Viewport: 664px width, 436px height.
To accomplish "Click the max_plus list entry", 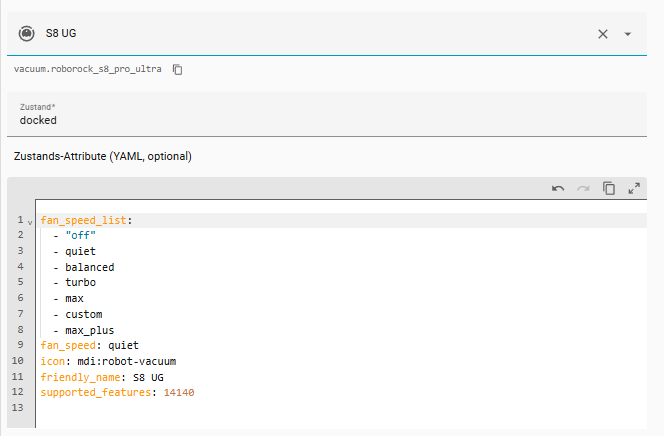I will [89, 330].
